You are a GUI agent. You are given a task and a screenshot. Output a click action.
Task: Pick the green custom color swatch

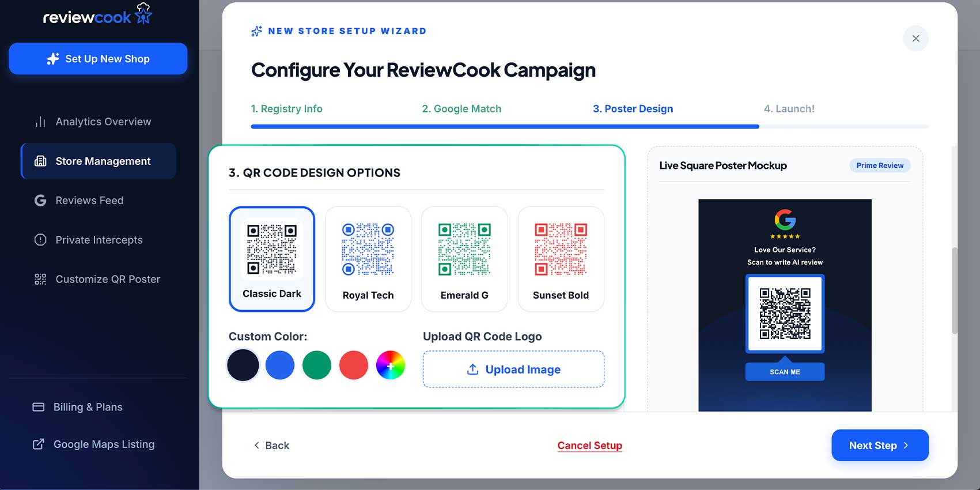click(317, 365)
